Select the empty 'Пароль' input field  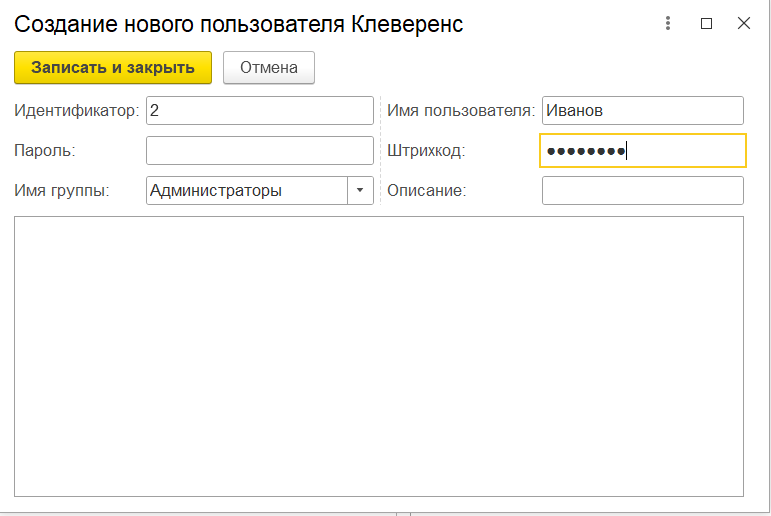click(x=260, y=150)
